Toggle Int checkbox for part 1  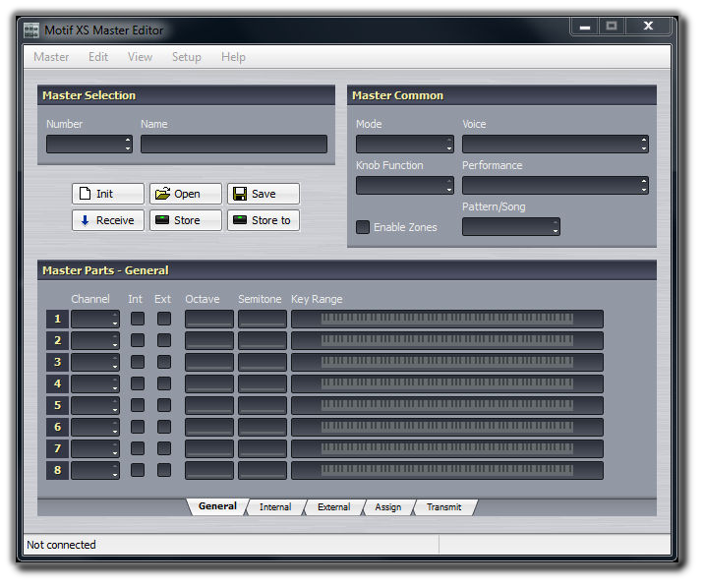coord(138,319)
